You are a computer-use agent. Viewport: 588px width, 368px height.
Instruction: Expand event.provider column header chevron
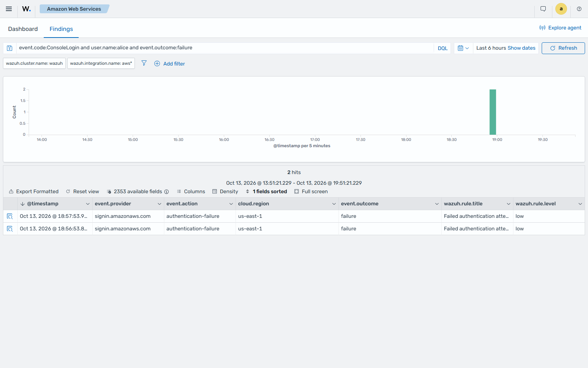click(159, 204)
